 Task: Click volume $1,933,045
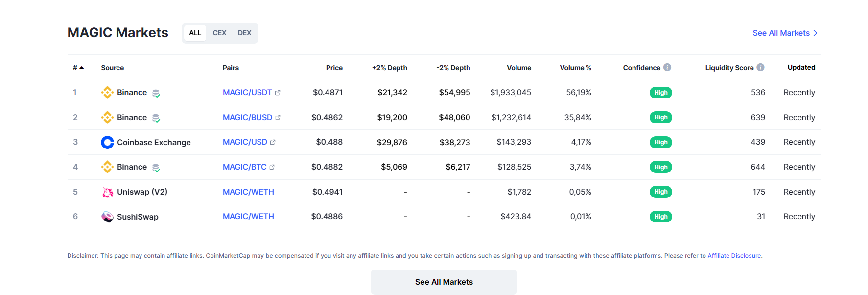pyautogui.click(x=511, y=92)
